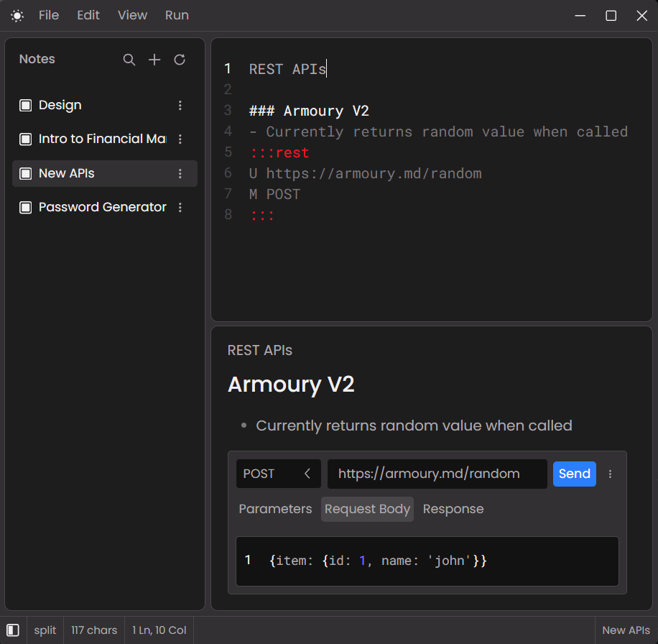Open options menu for Design note
The width and height of the screenshot is (658, 644).
point(180,106)
